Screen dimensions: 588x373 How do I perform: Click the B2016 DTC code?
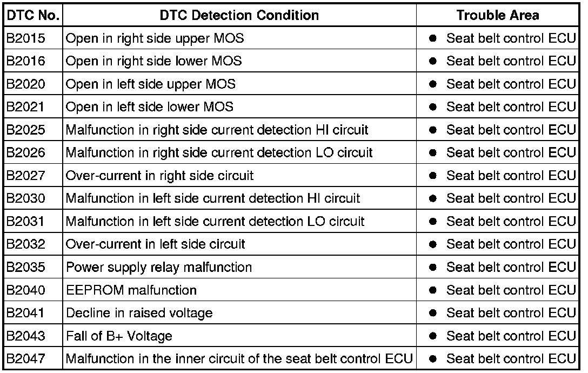pos(26,61)
